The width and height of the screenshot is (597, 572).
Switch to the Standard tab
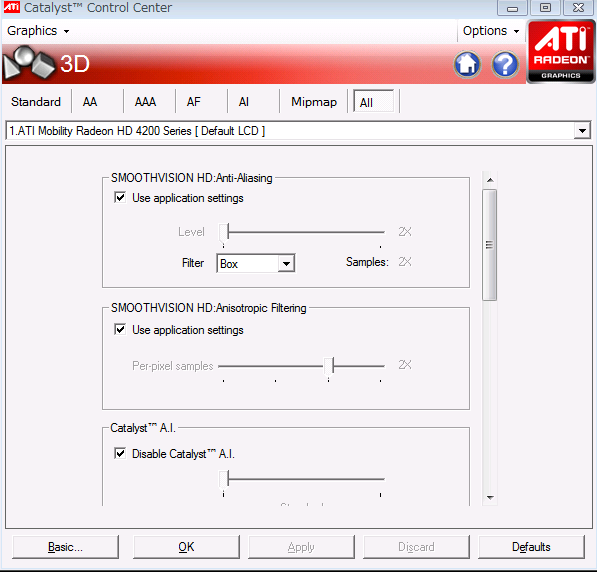tap(36, 102)
